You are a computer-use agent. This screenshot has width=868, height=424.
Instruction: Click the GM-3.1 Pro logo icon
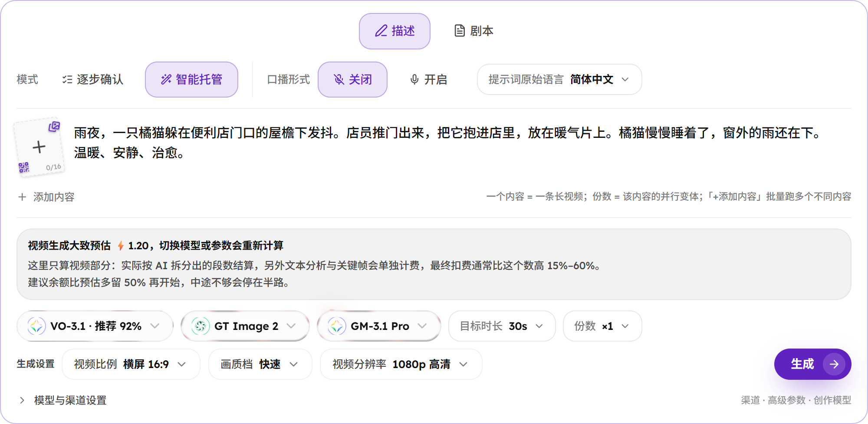[337, 326]
